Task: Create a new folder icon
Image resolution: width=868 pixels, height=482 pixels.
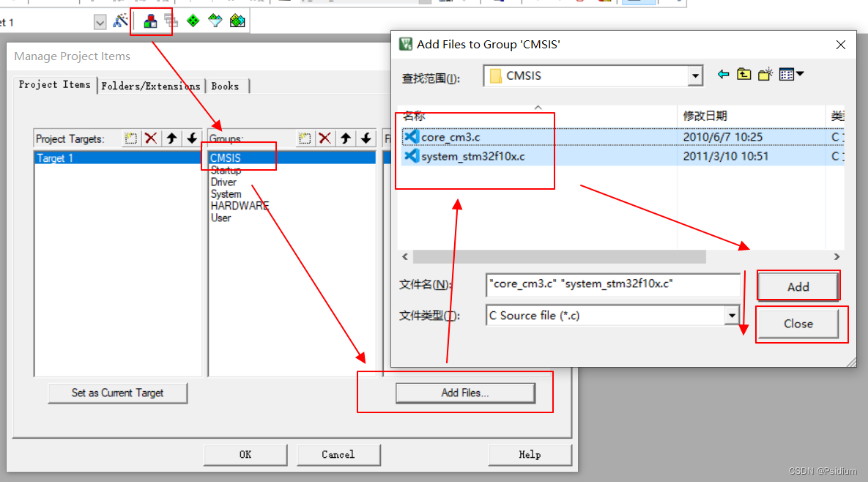Action: pyautogui.click(x=765, y=74)
